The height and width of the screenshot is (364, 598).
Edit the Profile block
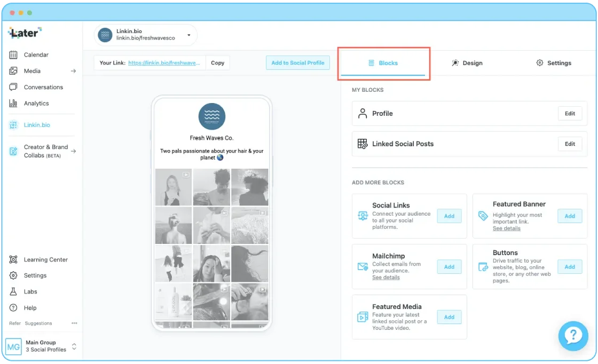[570, 113]
